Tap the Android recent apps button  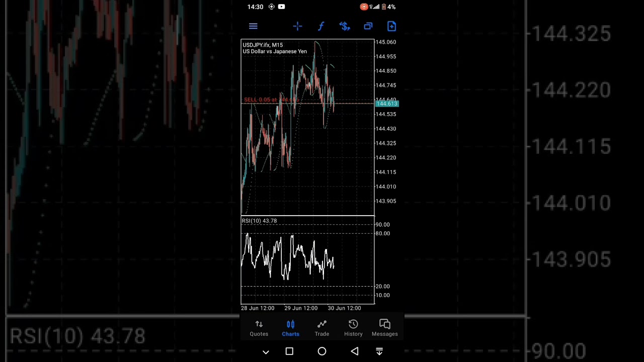coord(289,351)
